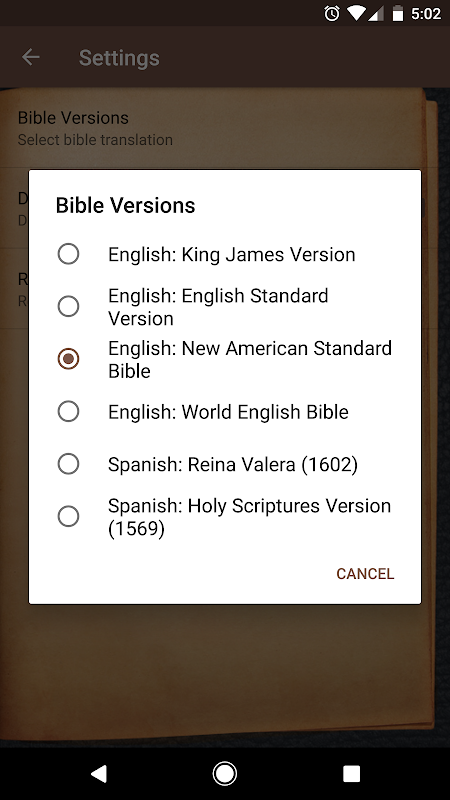Open recent apps with the square button
The width and height of the screenshot is (450, 800).
[x=351, y=773]
